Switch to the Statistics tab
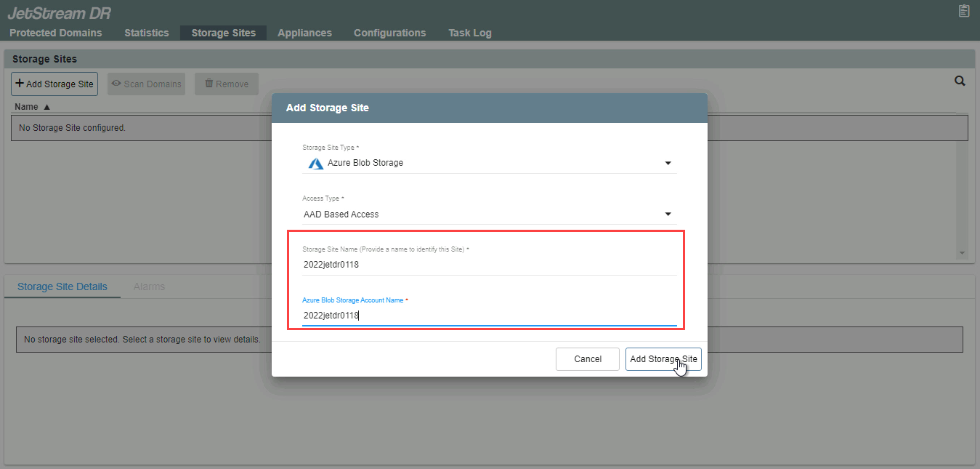 pyautogui.click(x=146, y=33)
